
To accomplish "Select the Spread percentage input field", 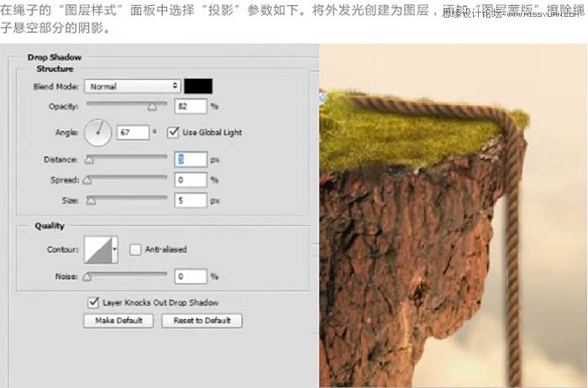I will pyautogui.click(x=191, y=180).
